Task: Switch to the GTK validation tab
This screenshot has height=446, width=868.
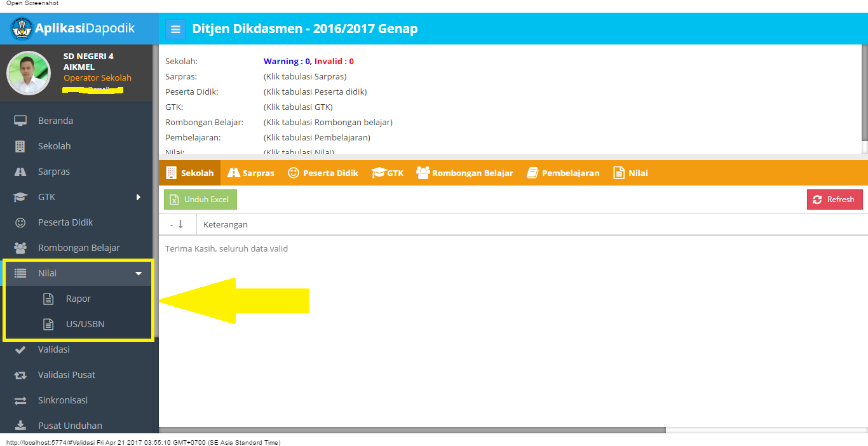Action: [x=388, y=173]
